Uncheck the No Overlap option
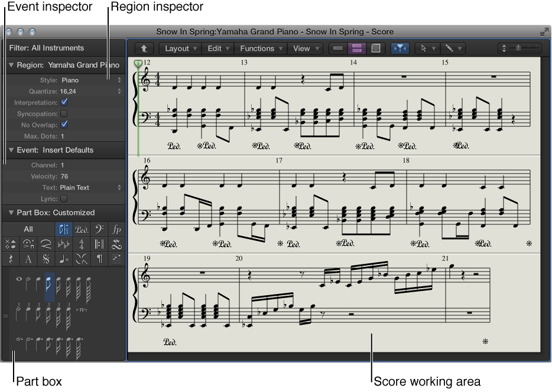Image resolution: width=552 pixels, height=392 pixels. pyautogui.click(x=64, y=125)
